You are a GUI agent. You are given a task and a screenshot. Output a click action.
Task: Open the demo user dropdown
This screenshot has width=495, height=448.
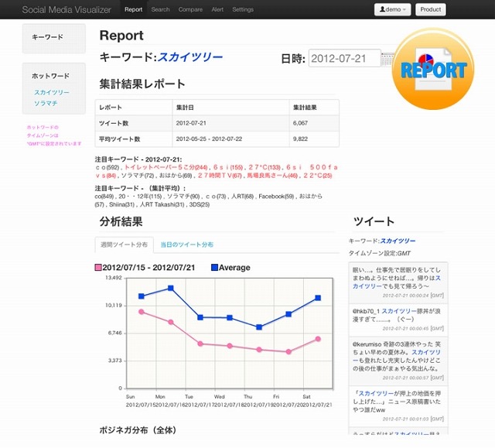pos(392,9)
